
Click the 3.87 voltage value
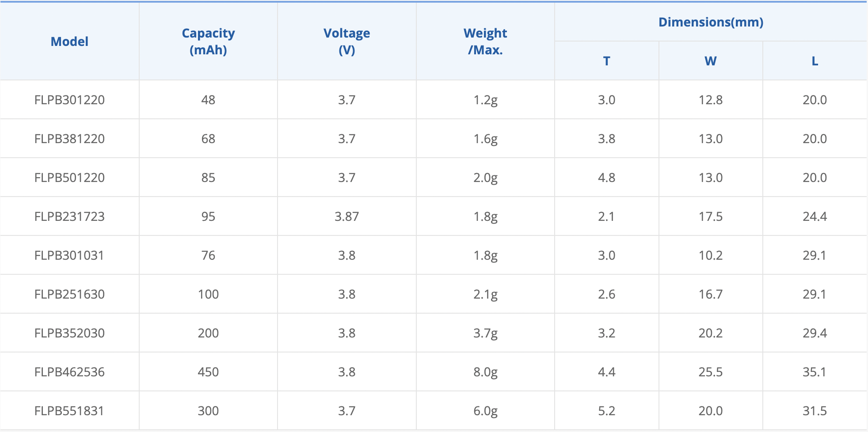coord(346,216)
